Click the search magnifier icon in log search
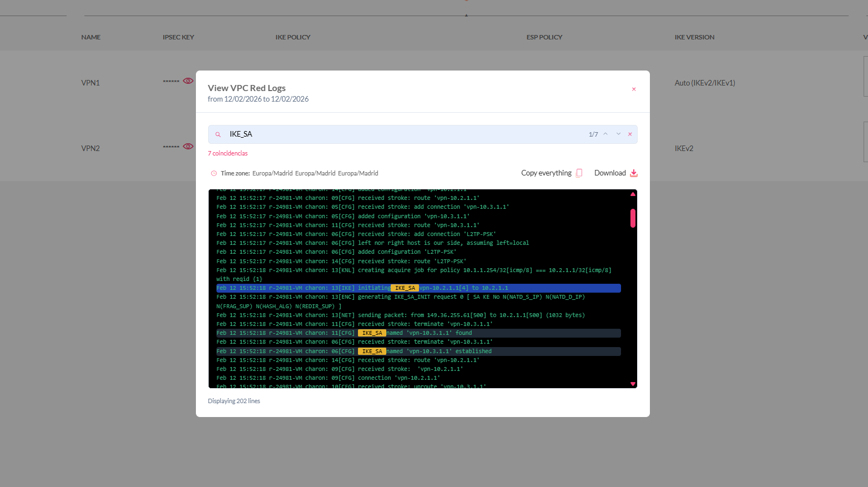This screenshot has height=487, width=868. (218, 134)
